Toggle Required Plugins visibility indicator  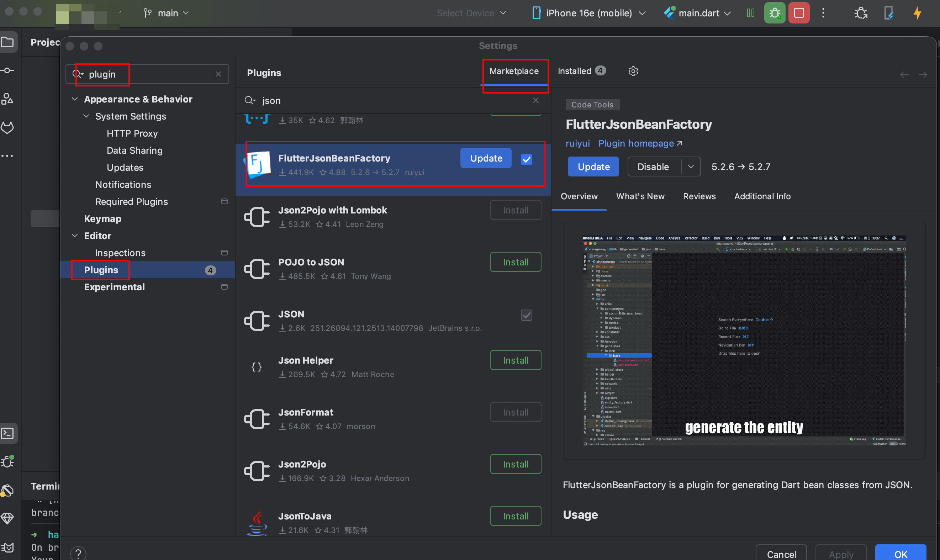[x=224, y=201]
